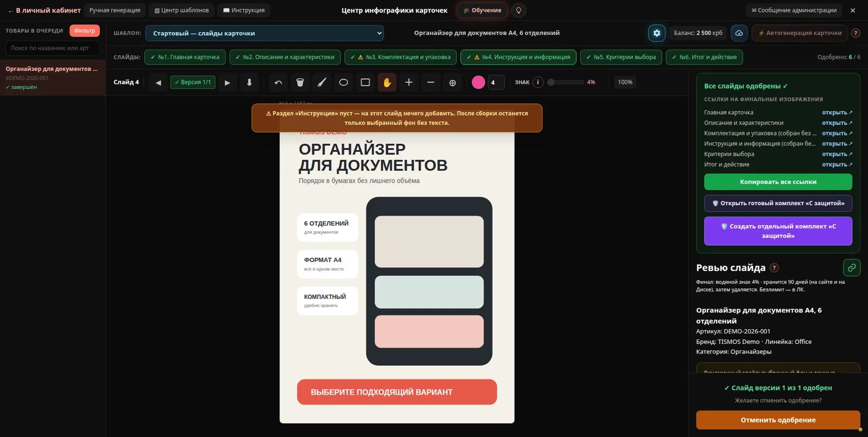This screenshot has height=437, width=868.
Task: Go to the next slide version arrow
Action: tap(227, 82)
